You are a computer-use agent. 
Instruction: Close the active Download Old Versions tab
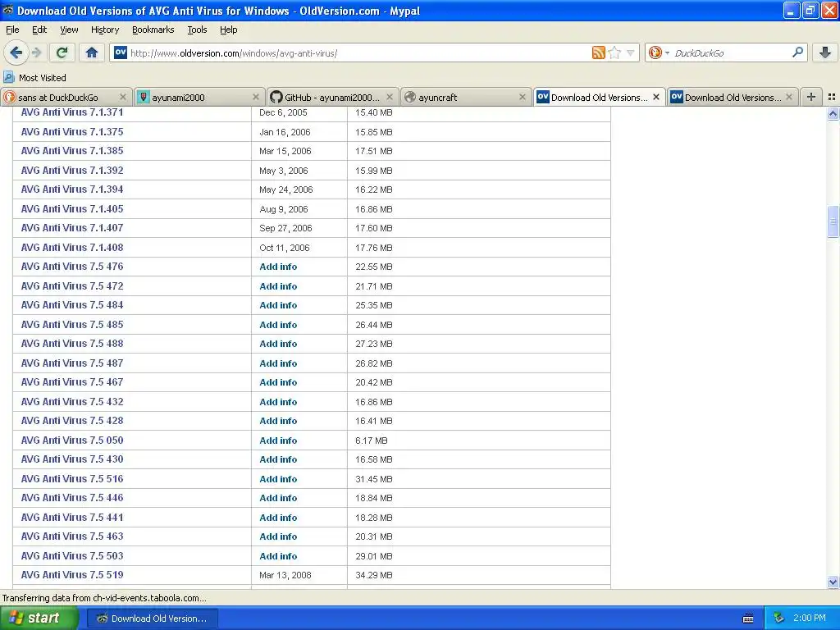pyautogui.click(x=655, y=97)
